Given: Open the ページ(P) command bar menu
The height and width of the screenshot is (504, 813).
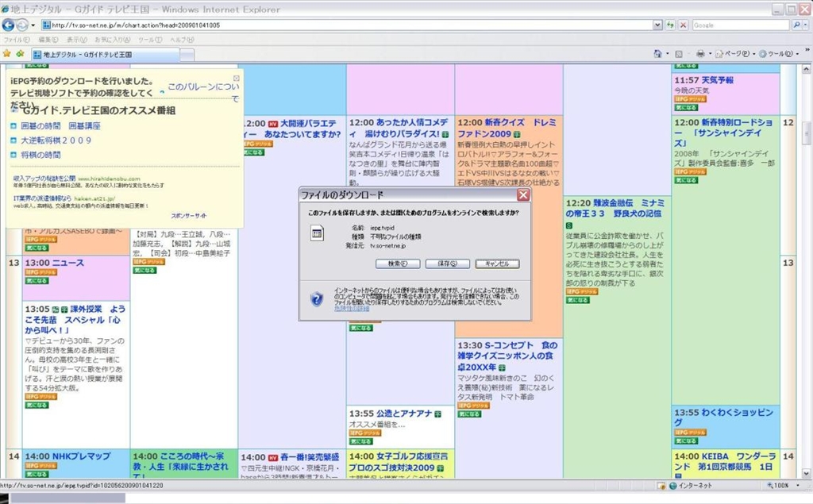Looking at the screenshot, I should point(734,53).
